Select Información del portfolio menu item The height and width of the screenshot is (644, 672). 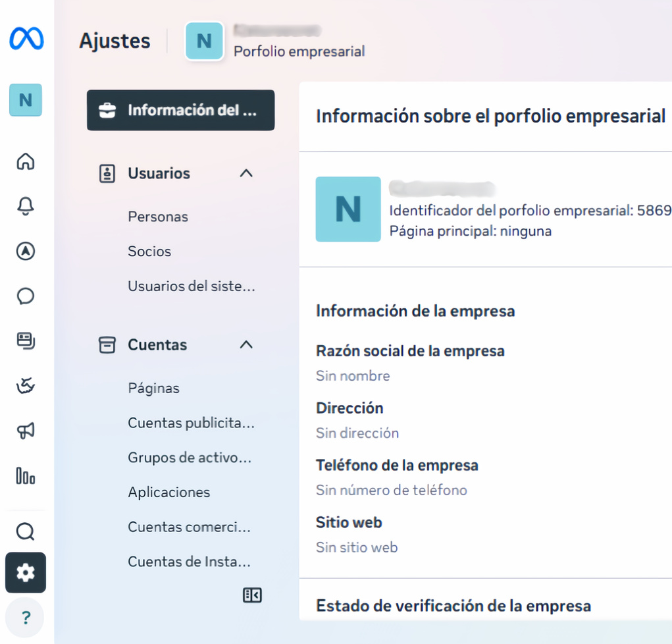[x=180, y=110]
